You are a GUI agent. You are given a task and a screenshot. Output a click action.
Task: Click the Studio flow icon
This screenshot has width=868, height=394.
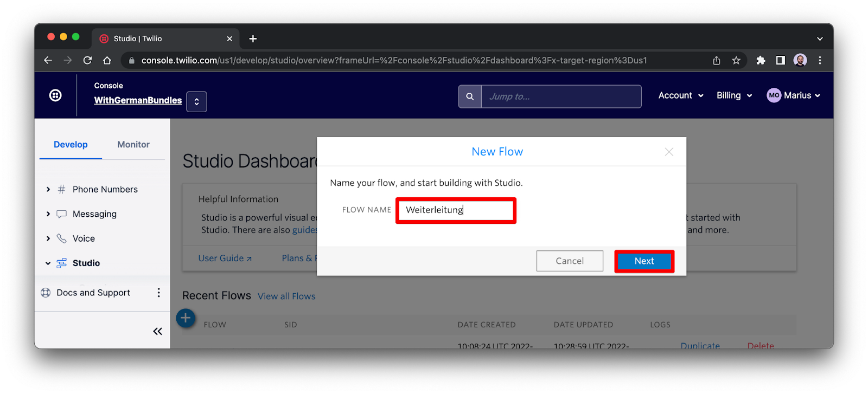pyautogui.click(x=62, y=263)
